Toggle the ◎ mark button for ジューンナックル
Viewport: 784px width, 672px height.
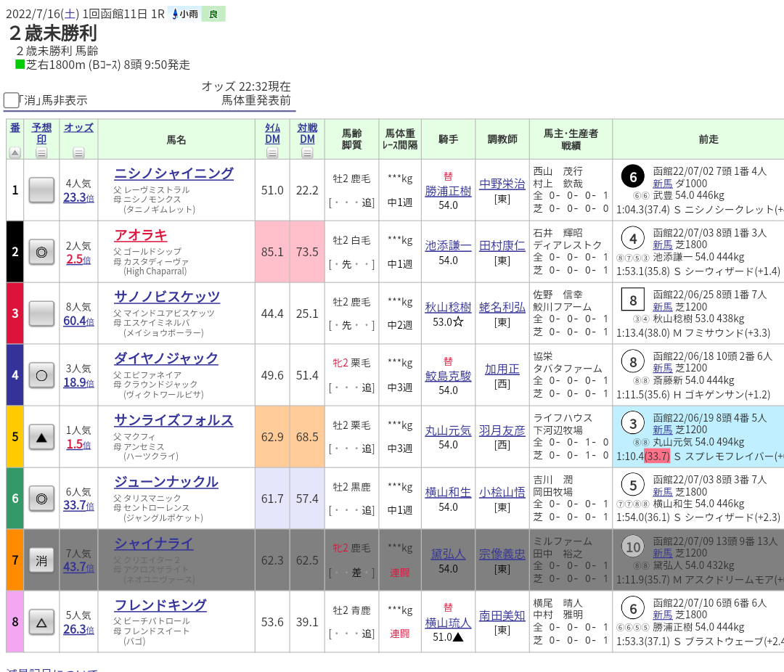click(x=41, y=499)
